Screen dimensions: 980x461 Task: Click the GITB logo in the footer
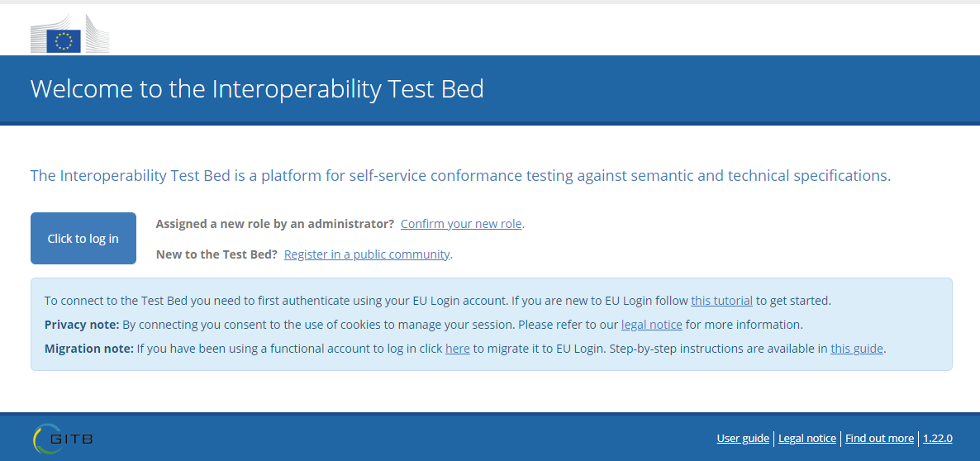pyautogui.click(x=63, y=439)
